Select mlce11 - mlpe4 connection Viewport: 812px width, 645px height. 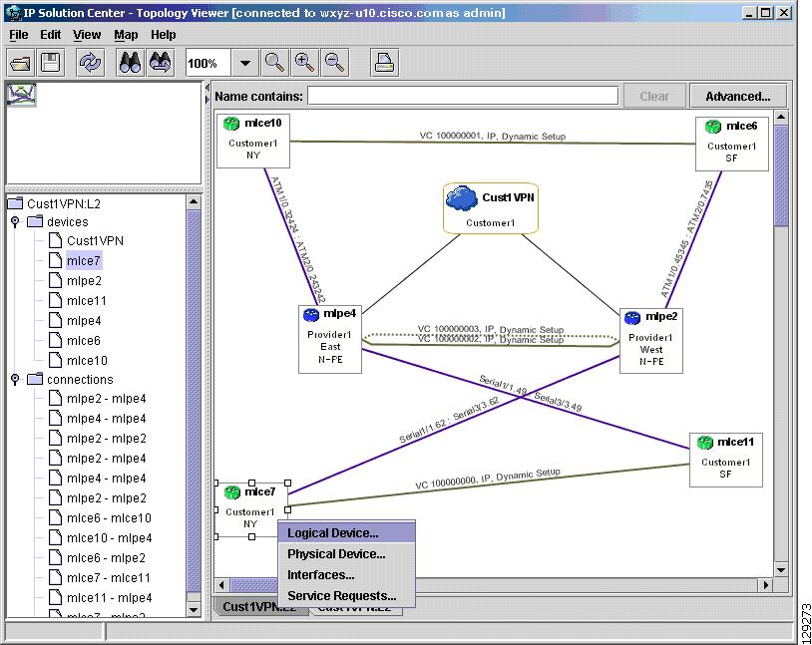pos(110,598)
